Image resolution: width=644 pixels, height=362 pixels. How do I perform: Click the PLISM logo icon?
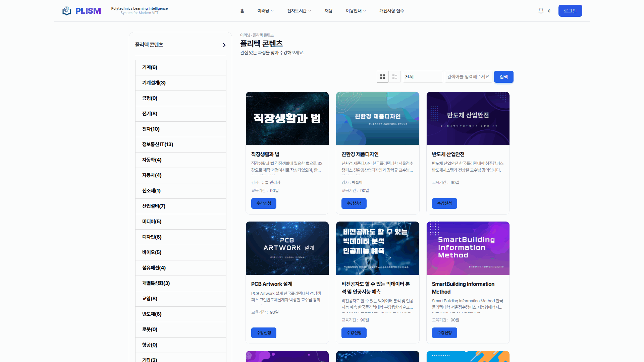tap(67, 11)
